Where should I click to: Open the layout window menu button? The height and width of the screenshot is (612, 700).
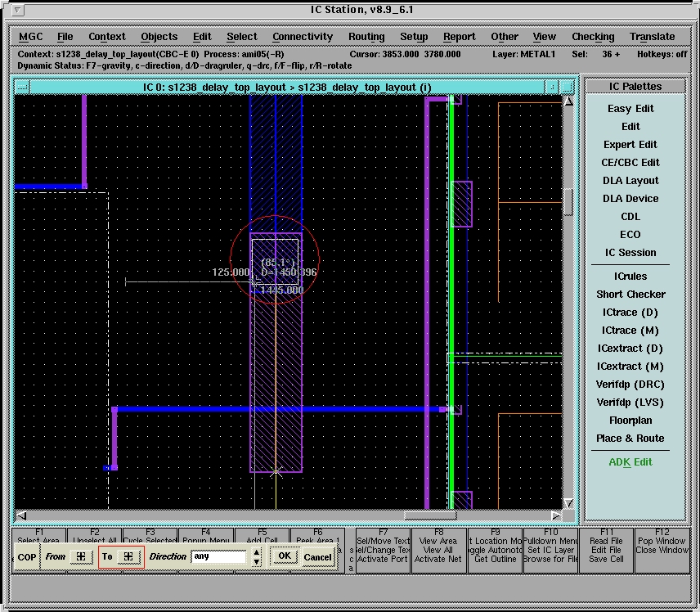pos(22,87)
